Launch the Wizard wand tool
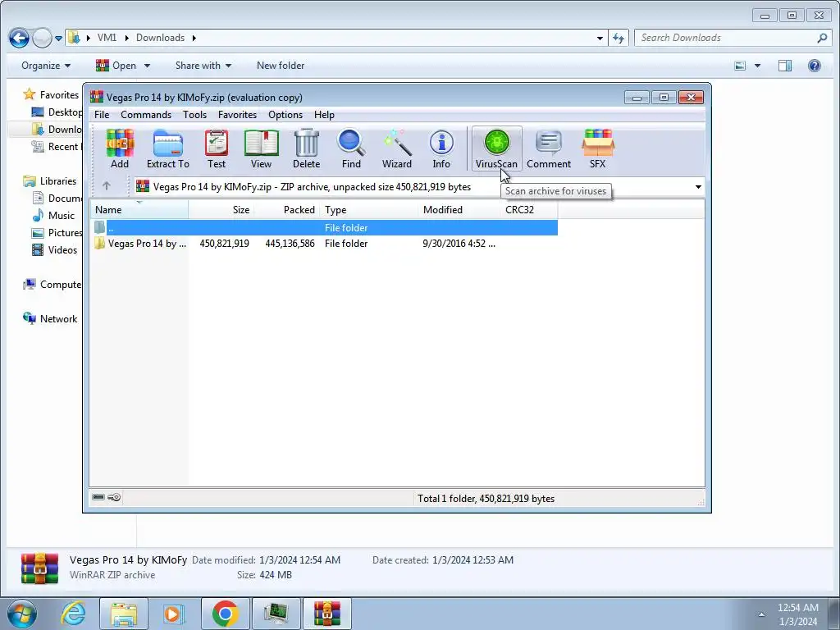 click(397, 149)
